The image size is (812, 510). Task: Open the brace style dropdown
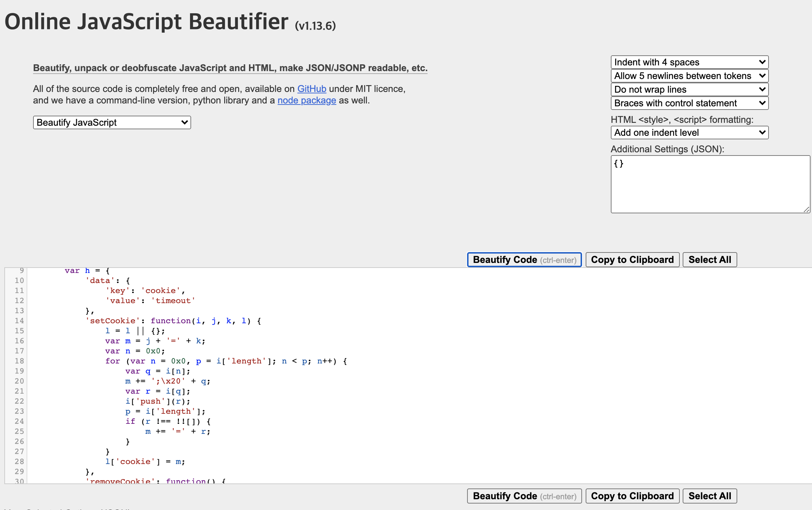pyautogui.click(x=689, y=103)
